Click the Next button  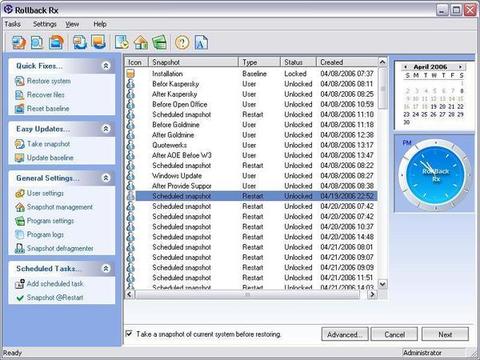(x=445, y=334)
